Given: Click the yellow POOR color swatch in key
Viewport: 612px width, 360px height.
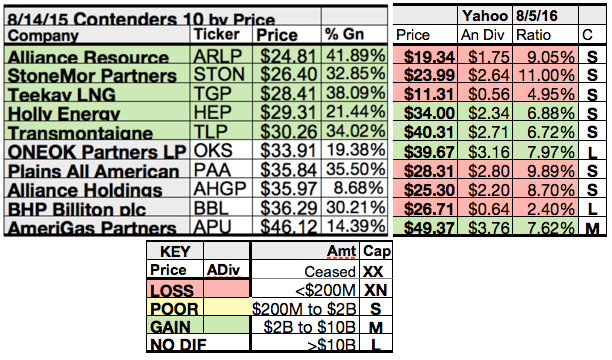Looking at the screenshot, I should tap(227, 307).
